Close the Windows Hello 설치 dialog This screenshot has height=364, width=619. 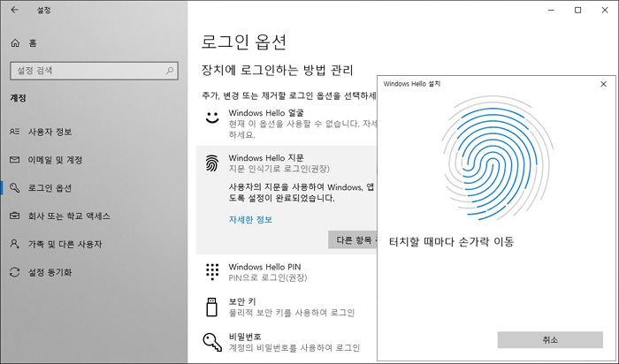(x=603, y=83)
